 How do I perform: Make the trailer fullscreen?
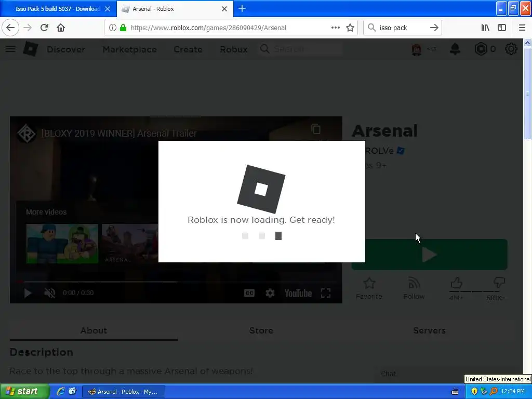pos(326,293)
